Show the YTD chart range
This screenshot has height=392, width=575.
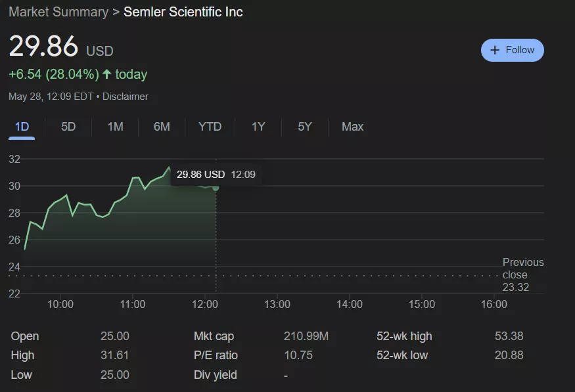(x=210, y=127)
